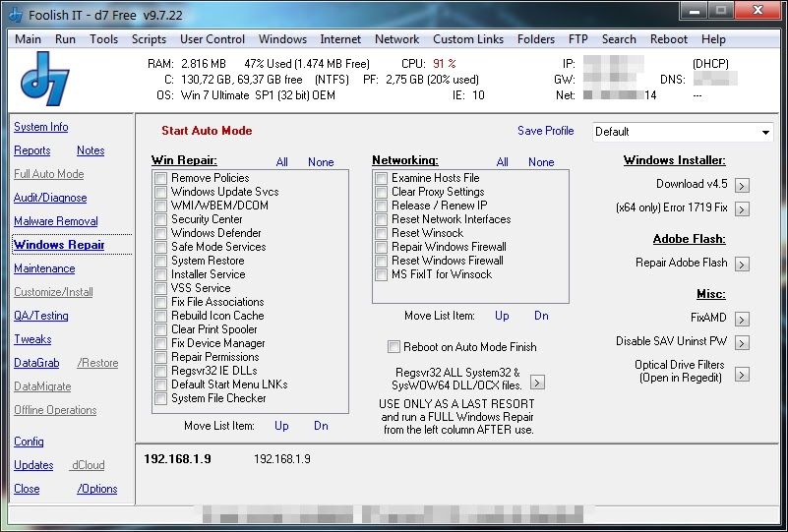Select None under Networking
The image size is (788, 532).
tap(541, 161)
